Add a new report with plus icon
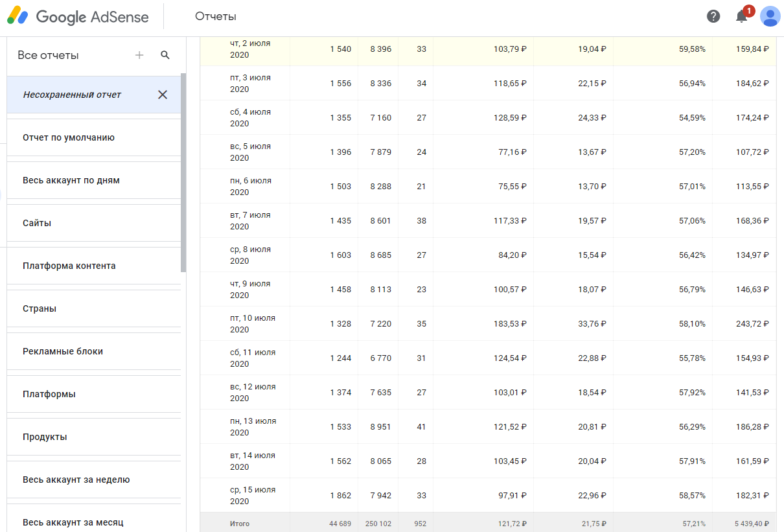Viewport: 784px width, 532px height. tap(139, 55)
